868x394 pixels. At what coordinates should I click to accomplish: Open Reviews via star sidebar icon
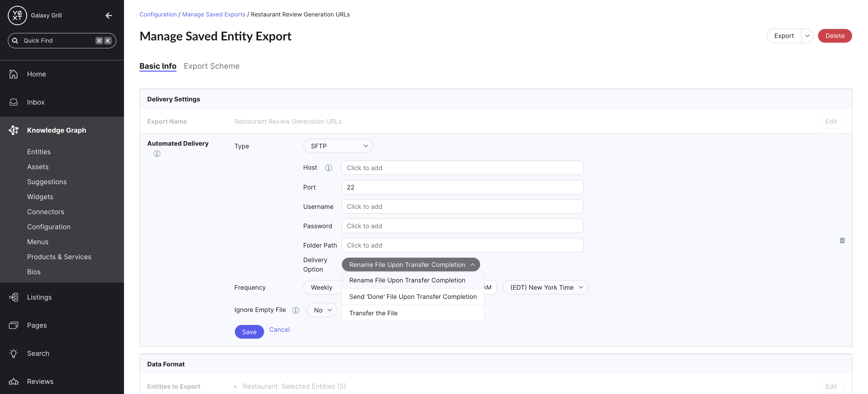pos(14,382)
